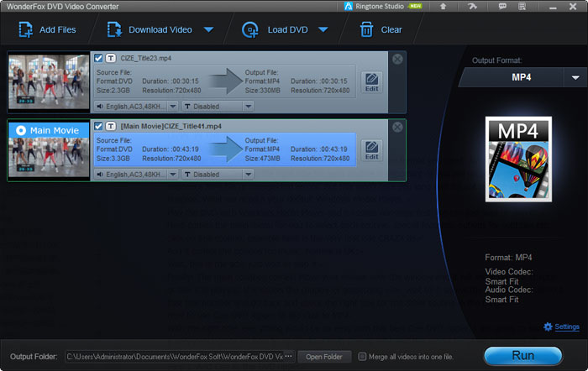This screenshot has height=371, width=588.
Task: Open subtitle dropdown for CIZE_Title23.mp4
Action: (249, 107)
